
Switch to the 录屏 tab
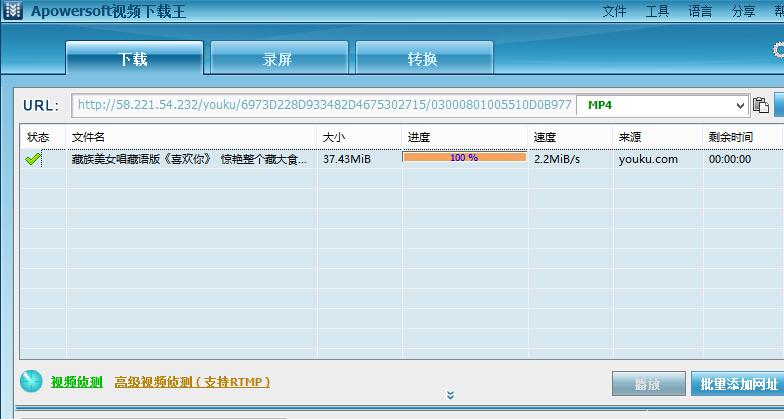[279, 58]
